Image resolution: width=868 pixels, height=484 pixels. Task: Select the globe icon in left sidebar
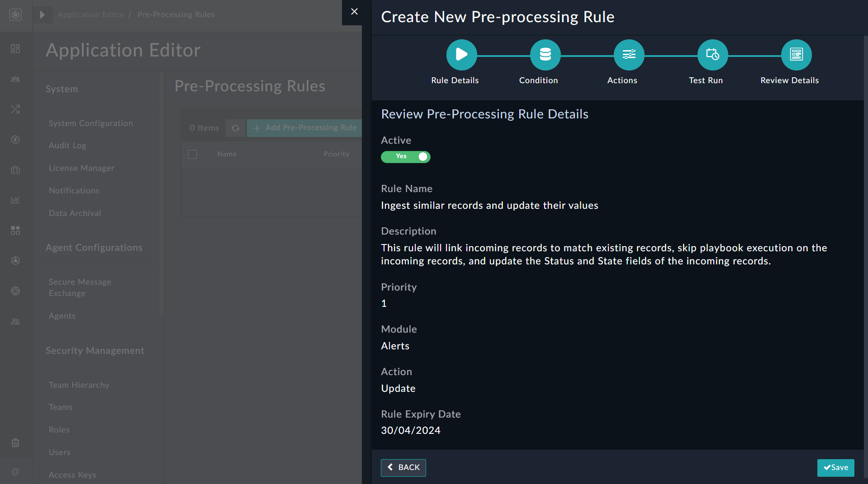click(x=15, y=291)
